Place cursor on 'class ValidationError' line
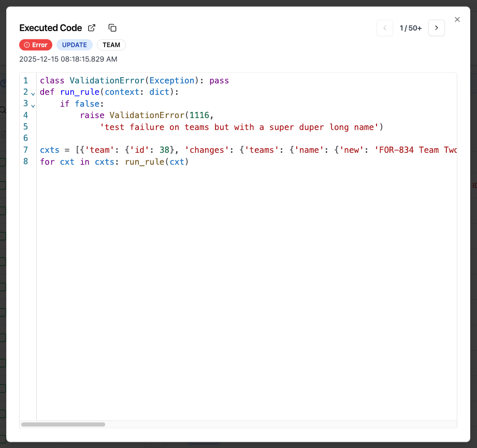 coord(134,81)
